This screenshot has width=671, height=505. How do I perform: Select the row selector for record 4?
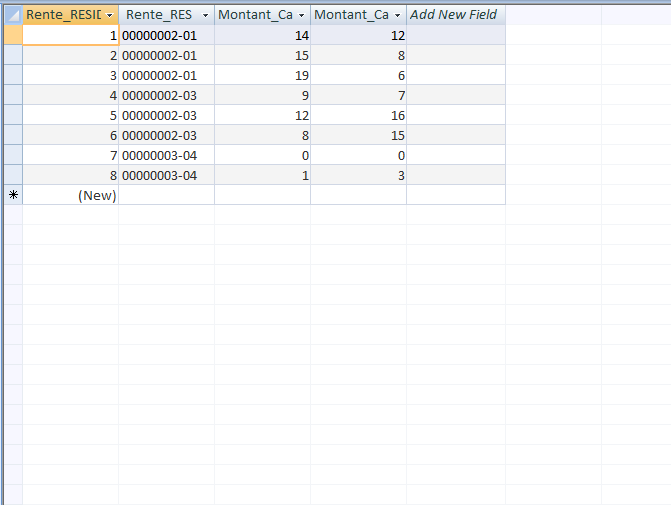pos(13,95)
